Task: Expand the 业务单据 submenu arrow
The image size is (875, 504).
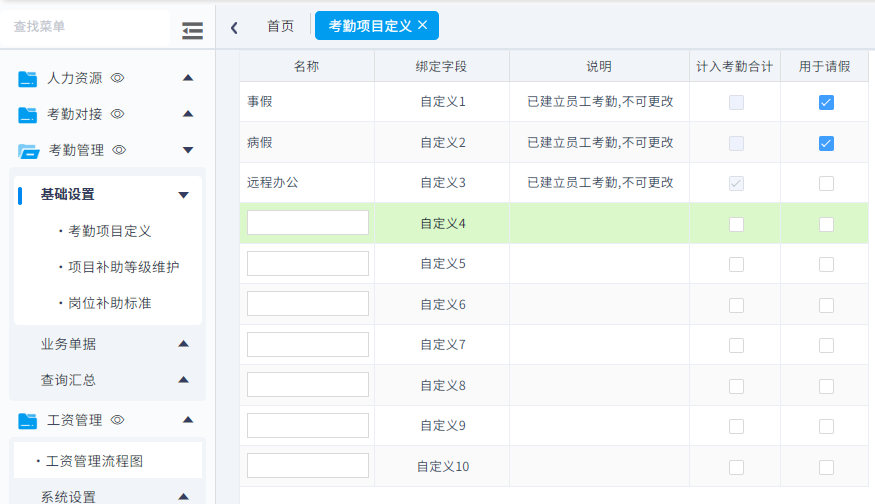Action: pos(183,344)
